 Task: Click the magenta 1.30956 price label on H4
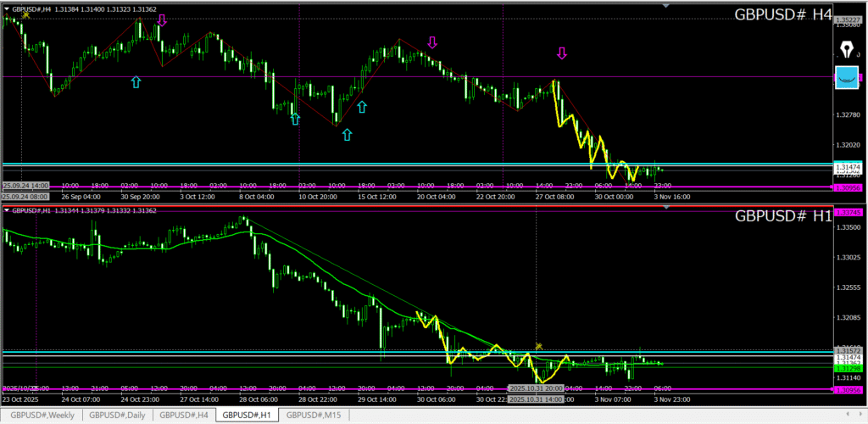[x=848, y=187]
